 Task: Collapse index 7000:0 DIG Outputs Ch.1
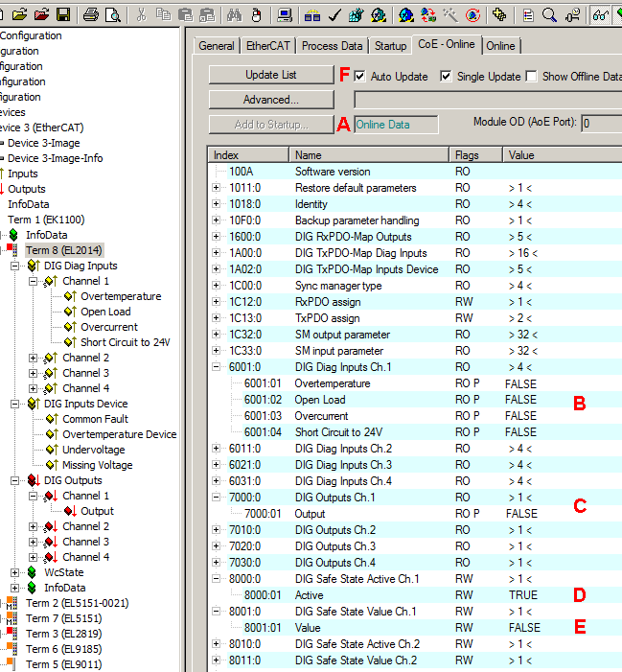pyautogui.click(x=217, y=498)
